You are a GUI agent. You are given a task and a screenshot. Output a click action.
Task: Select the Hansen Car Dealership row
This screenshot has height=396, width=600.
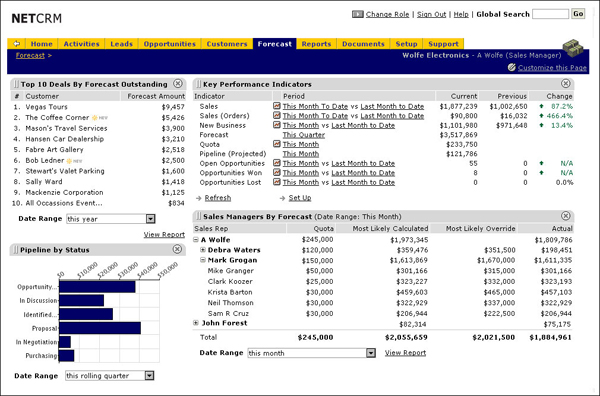[99, 139]
